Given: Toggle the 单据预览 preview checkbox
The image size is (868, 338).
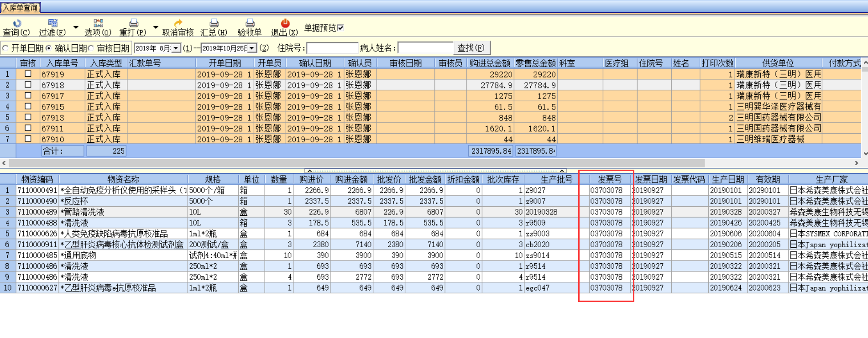Looking at the screenshot, I should coord(340,28).
